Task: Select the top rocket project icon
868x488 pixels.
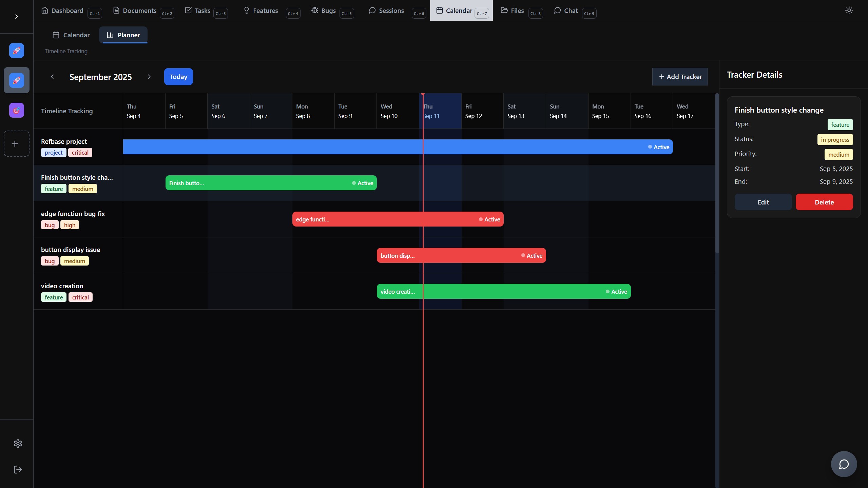Action: coord(16,51)
